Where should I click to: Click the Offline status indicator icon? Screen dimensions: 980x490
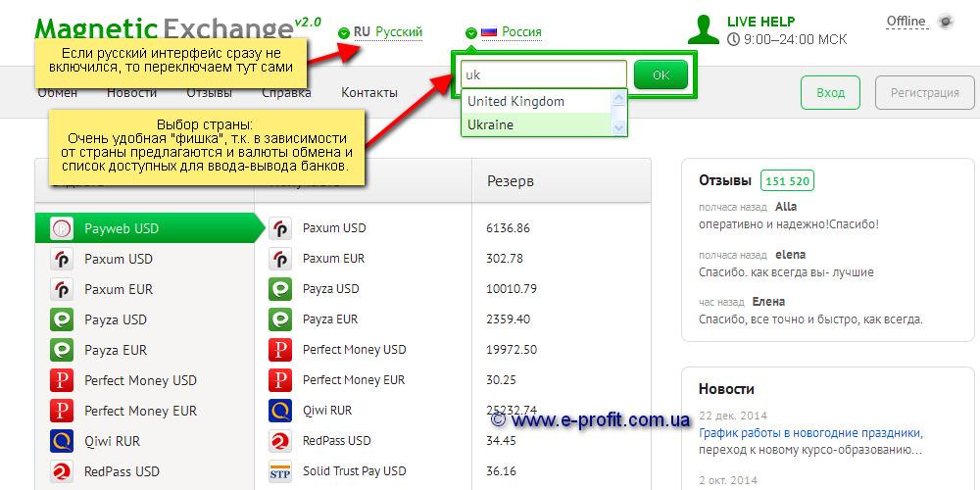[946, 22]
